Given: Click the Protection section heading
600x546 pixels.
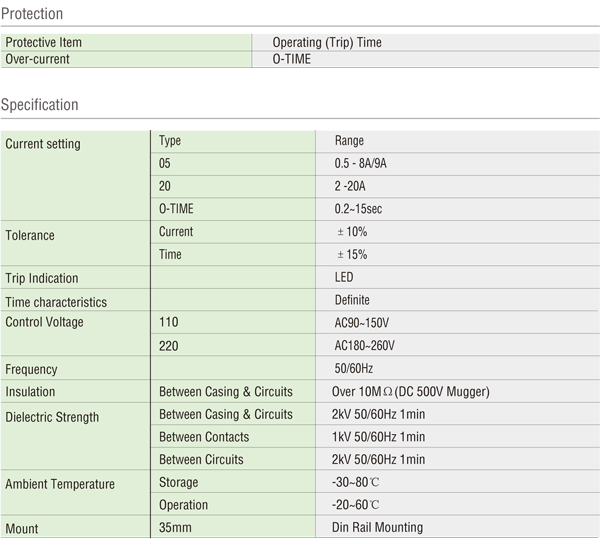Looking at the screenshot, I should pos(32,14).
